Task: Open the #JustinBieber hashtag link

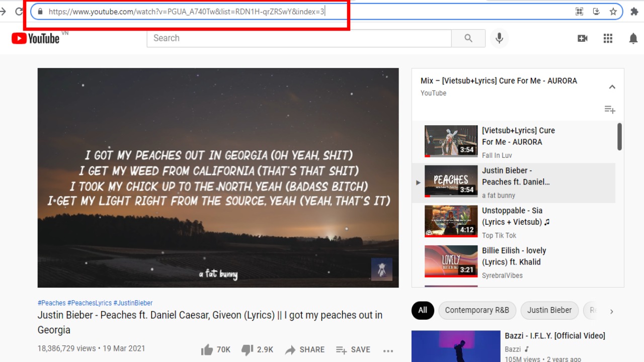Action: (133, 303)
